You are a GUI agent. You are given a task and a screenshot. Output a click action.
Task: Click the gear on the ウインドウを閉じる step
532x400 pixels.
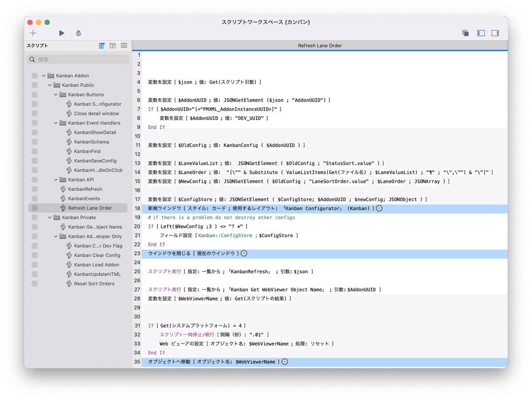pos(243,254)
